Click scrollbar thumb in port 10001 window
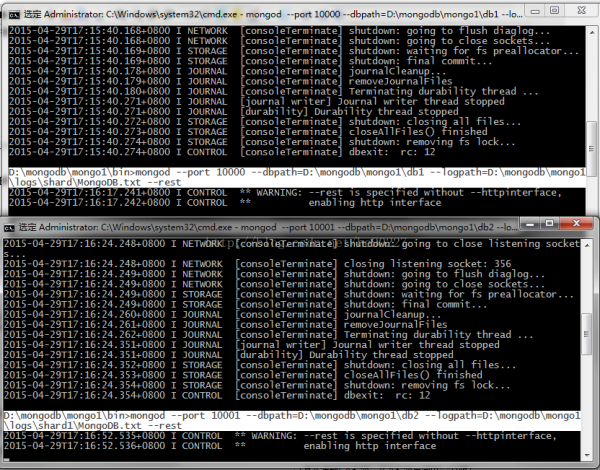Image resolution: width=600 pixels, height=470 pixels. pos(587,334)
